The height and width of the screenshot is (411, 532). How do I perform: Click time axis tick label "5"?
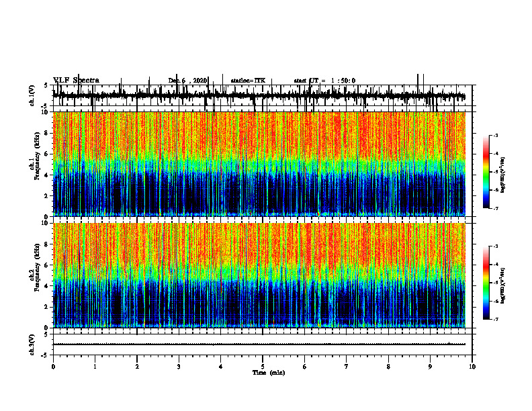click(x=263, y=367)
